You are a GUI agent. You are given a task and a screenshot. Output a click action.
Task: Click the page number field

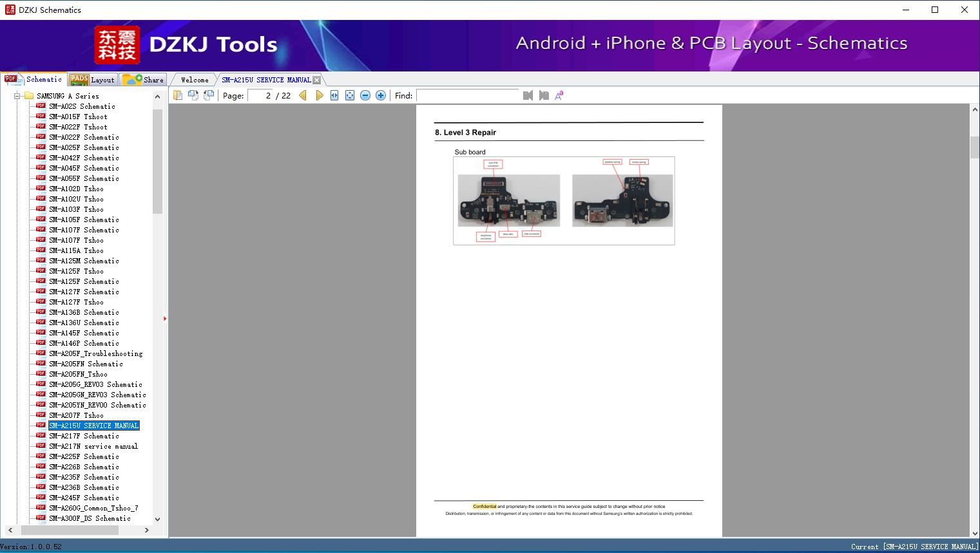261,95
